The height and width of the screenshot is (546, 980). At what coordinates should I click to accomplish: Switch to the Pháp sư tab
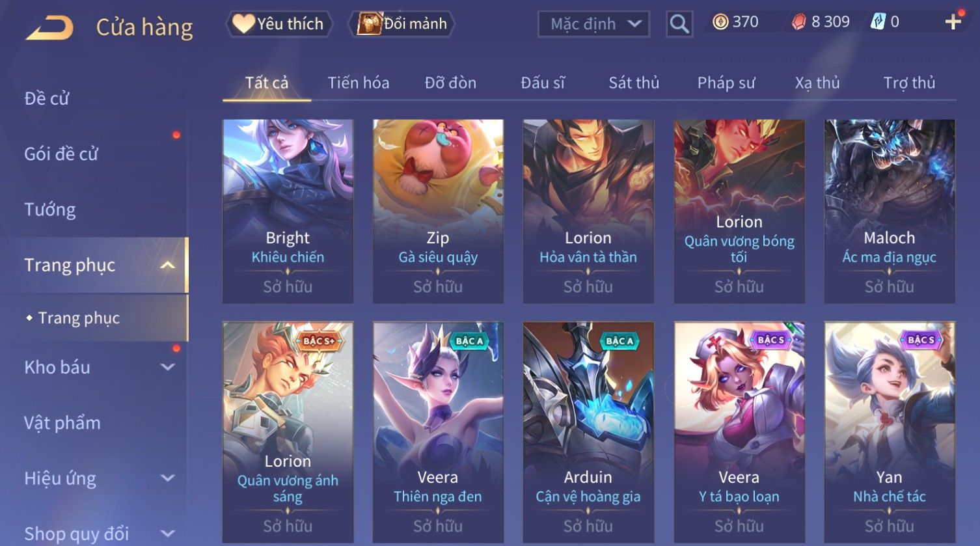tap(726, 83)
